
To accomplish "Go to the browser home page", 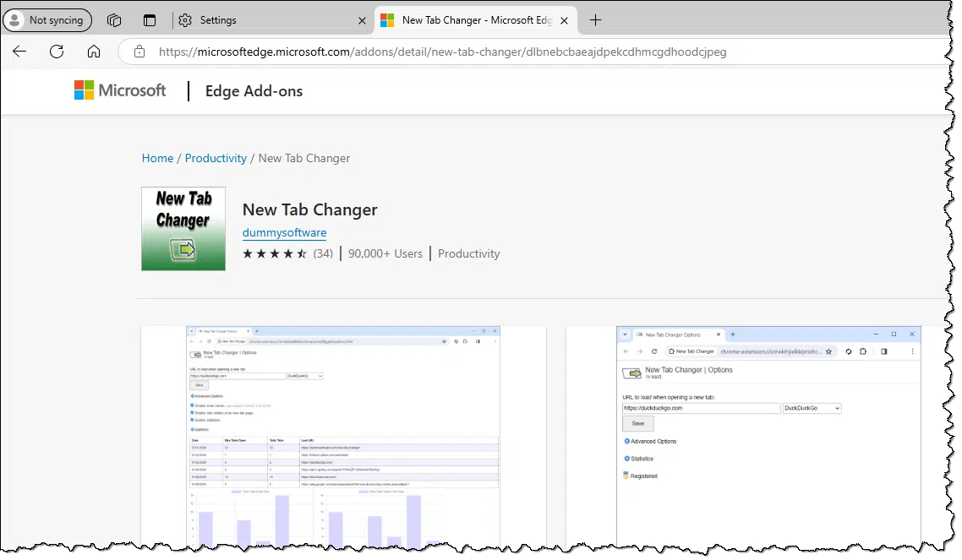I will [x=93, y=52].
